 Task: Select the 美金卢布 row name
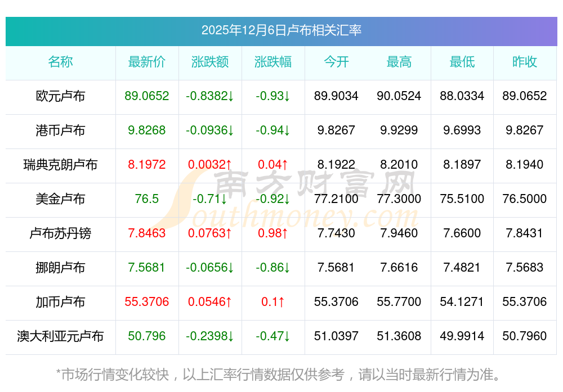coord(60,199)
